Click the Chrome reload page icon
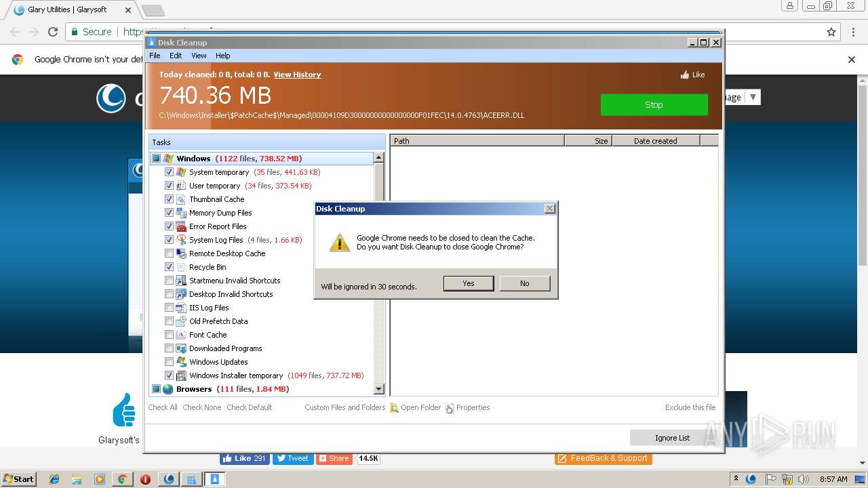The image size is (868, 488). point(53,32)
